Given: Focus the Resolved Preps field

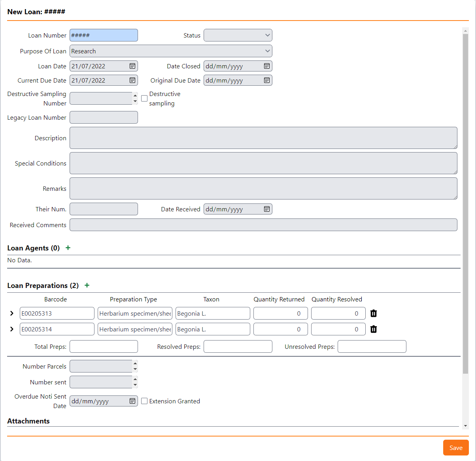Looking at the screenshot, I should coord(238,346).
